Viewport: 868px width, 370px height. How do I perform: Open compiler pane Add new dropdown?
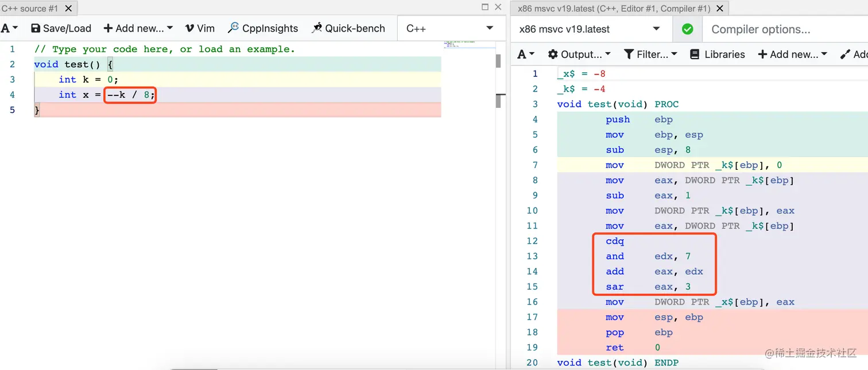tap(793, 54)
